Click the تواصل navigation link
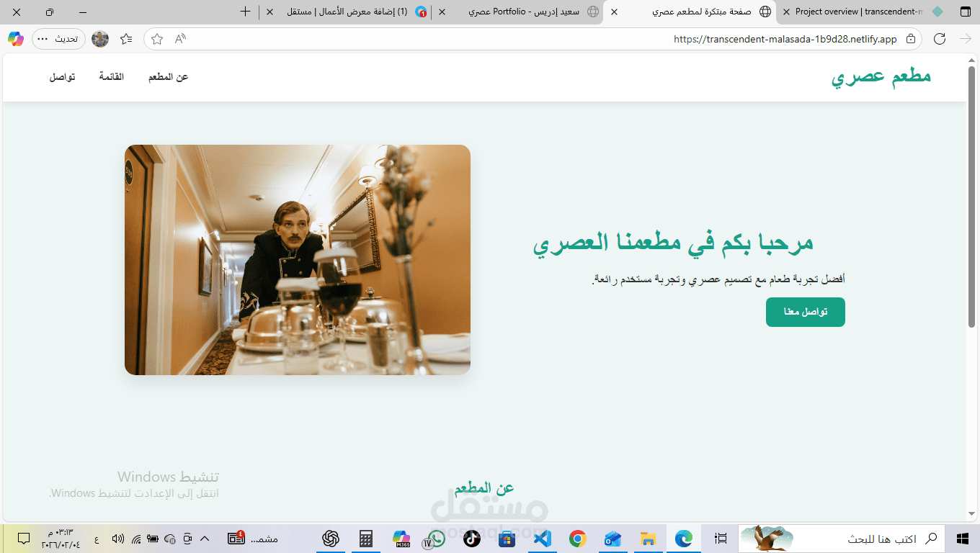980x553 pixels. coord(62,76)
